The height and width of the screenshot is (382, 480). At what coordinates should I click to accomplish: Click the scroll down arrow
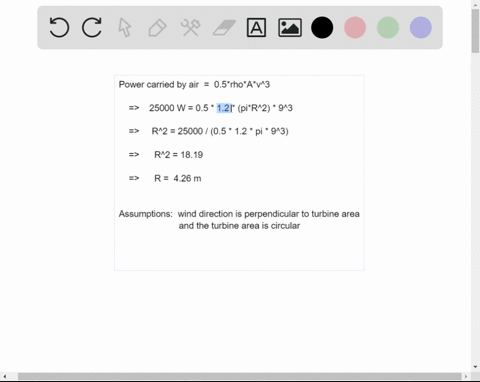pyautogui.click(x=475, y=367)
